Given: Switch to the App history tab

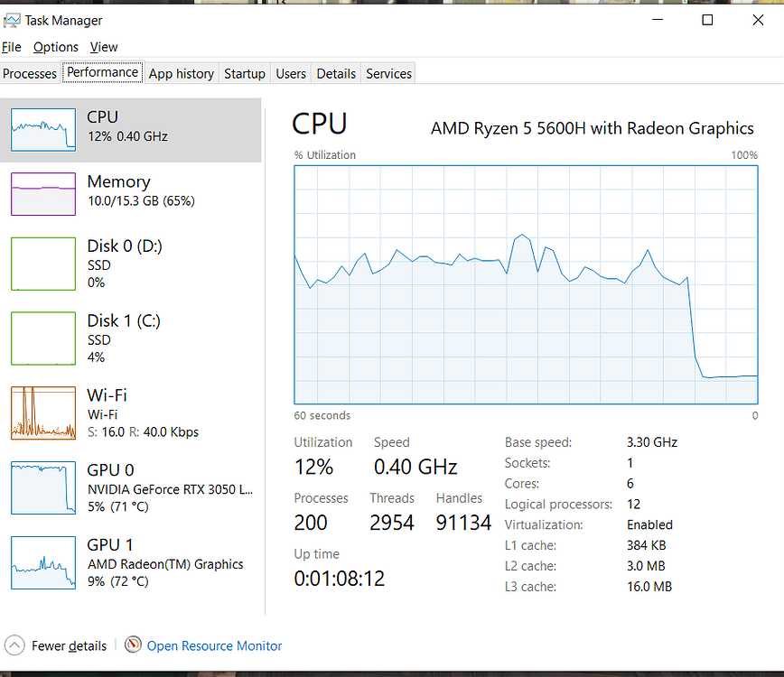Looking at the screenshot, I should tap(181, 73).
